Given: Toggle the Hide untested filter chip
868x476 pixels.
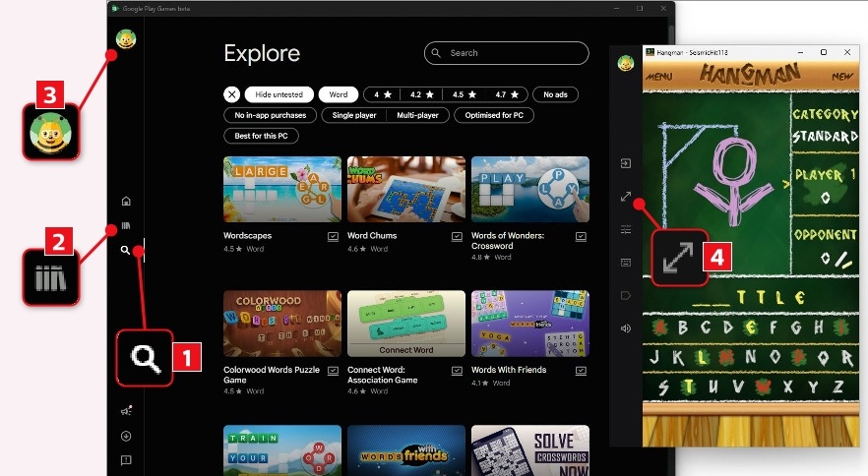Looking at the screenshot, I should pos(279,94).
